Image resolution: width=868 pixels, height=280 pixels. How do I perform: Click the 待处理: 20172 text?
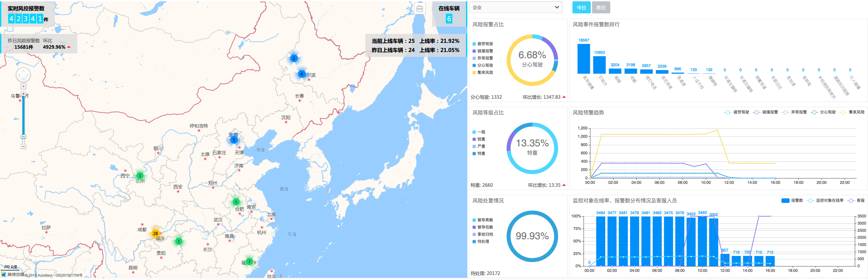coord(485,273)
